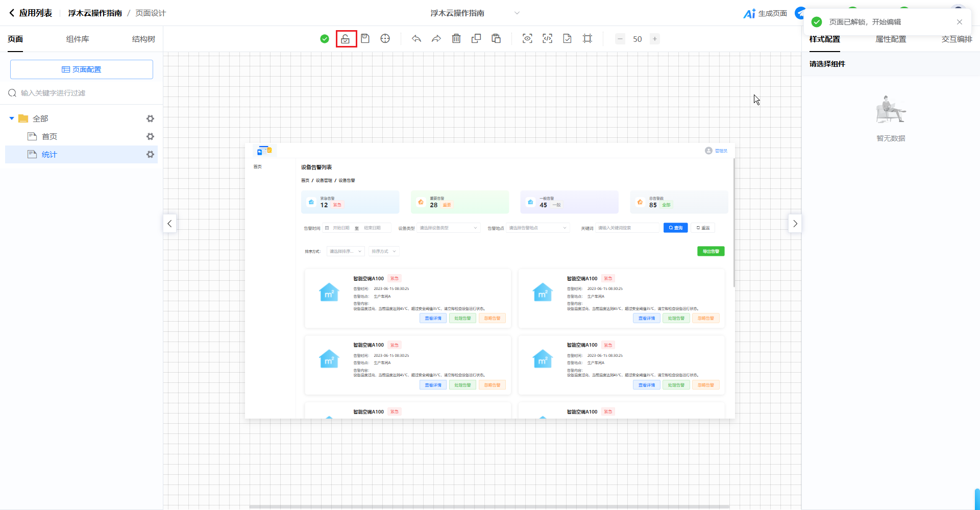Click the trash delete icon

[456, 39]
